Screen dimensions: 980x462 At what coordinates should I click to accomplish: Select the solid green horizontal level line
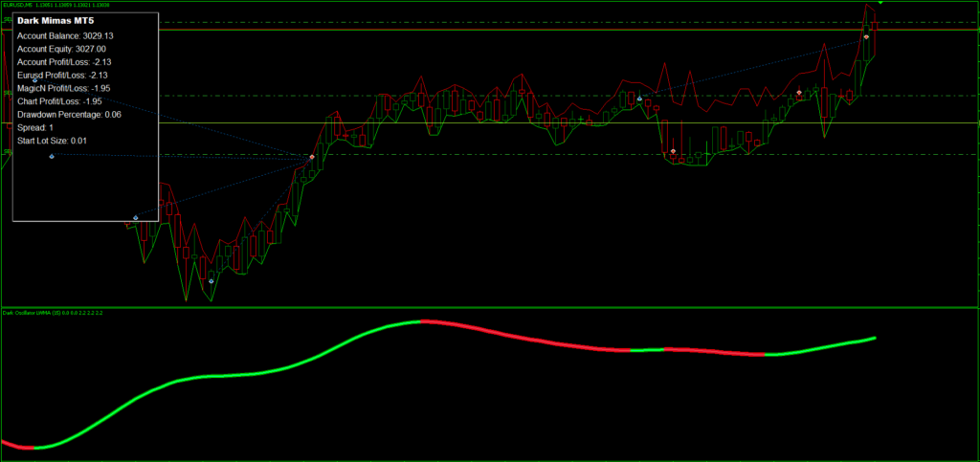point(574,123)
